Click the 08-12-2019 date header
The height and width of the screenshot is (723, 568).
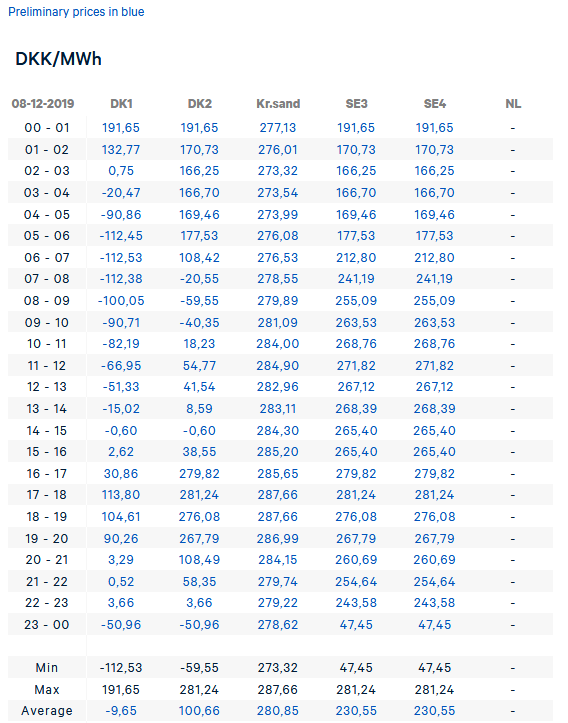point(43,104)
